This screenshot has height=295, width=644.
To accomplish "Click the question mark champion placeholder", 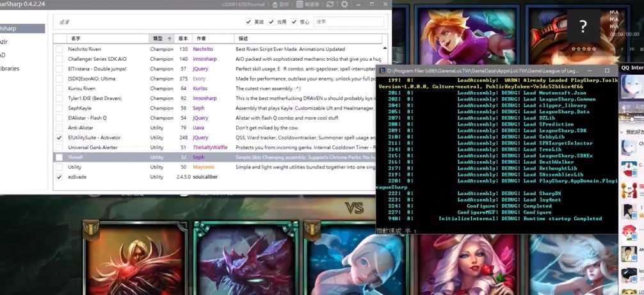I will 582,26.
